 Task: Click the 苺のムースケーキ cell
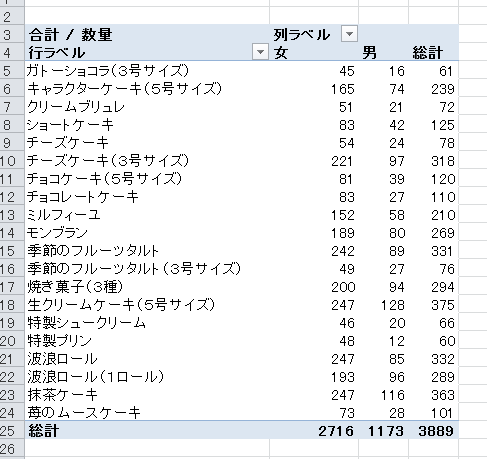pos(147,413)
